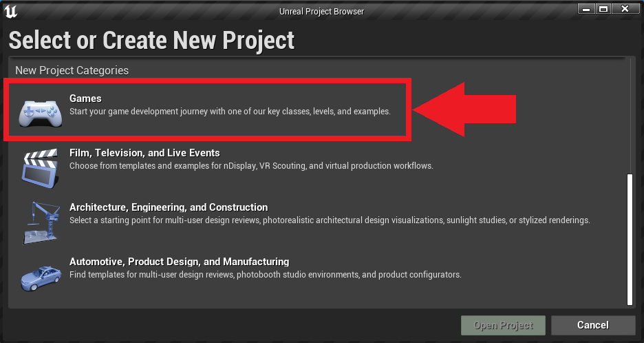Choose Automotive, Product Design, and Manufacturing
Image resolution: width=644 pixels, height=343 pixels.
[179, 262]
